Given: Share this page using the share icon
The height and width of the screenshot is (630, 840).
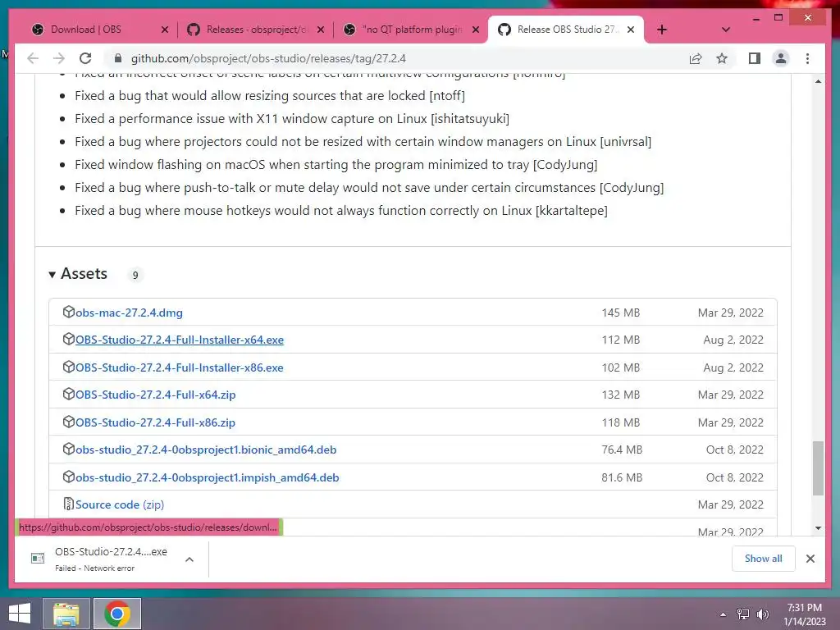Looking at the screenshot, I should point(696,58).
